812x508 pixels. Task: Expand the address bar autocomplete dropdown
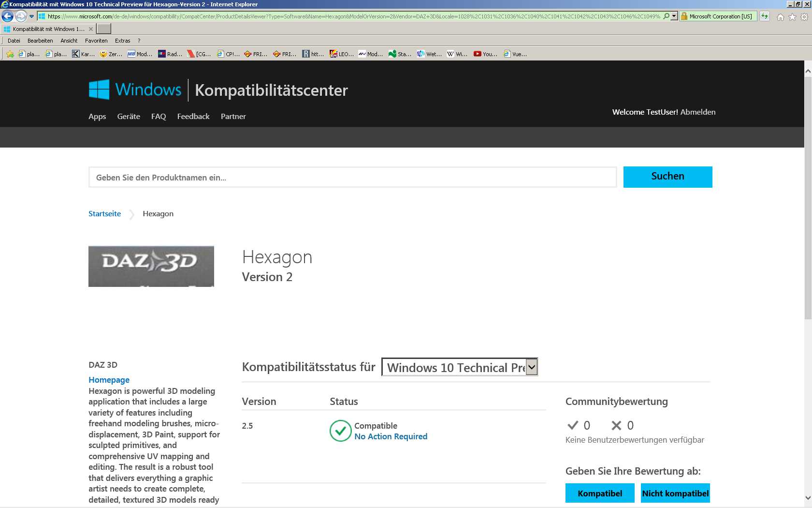click(674, 16)
